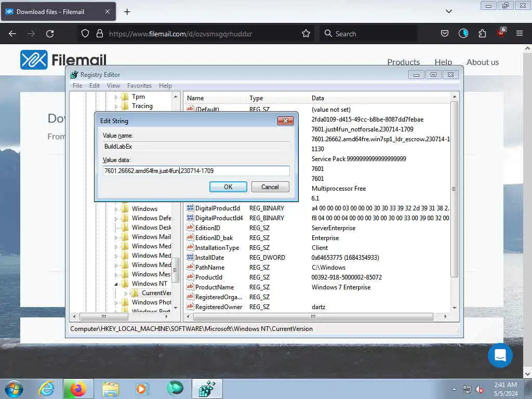Launch Internet Explorer from the taskbar
The width and height of the screenshot is (532, 399).
pos(46,389)
